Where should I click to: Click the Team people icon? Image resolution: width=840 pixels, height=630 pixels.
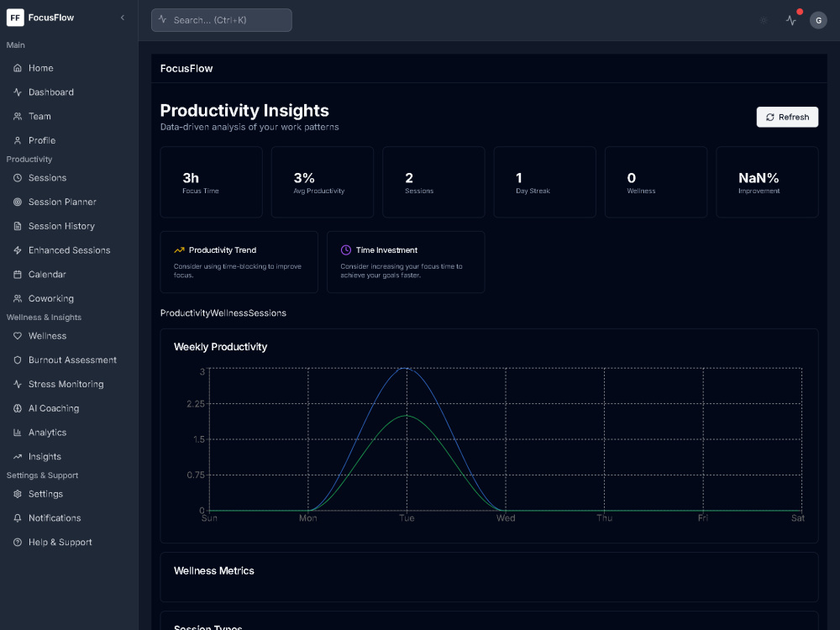18,116
